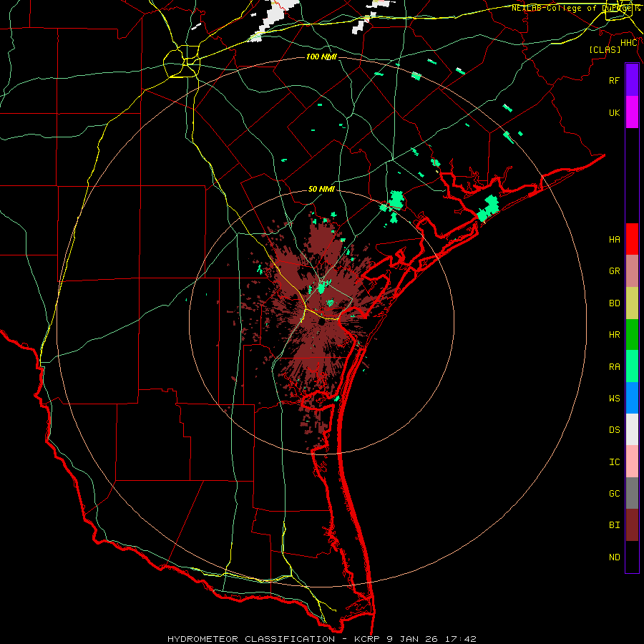Screen dimensions: 644x644
Task: Click the RF purple legend swatch
Action: coord(632,80)
